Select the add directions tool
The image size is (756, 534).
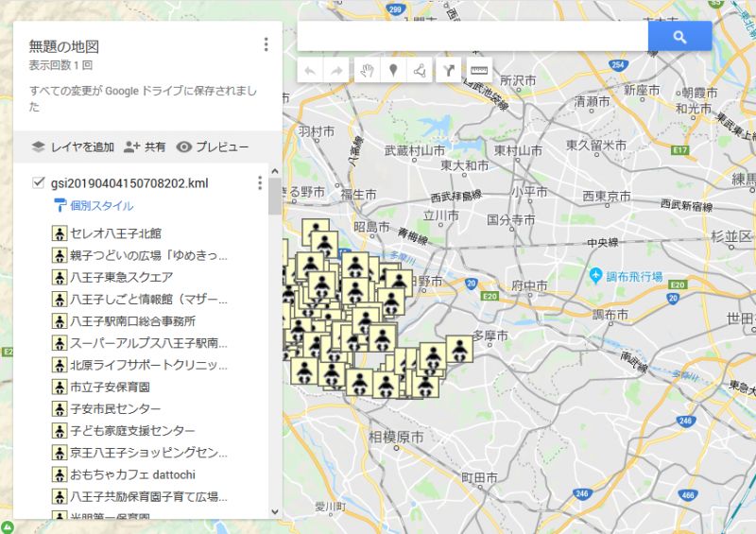449,70
